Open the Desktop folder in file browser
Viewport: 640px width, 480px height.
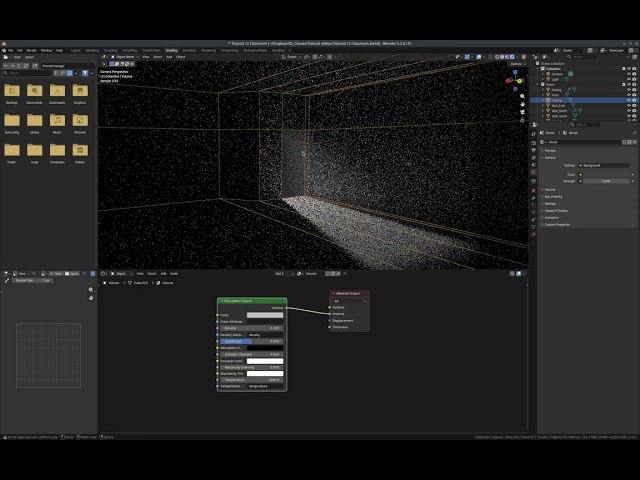(12, 90)
